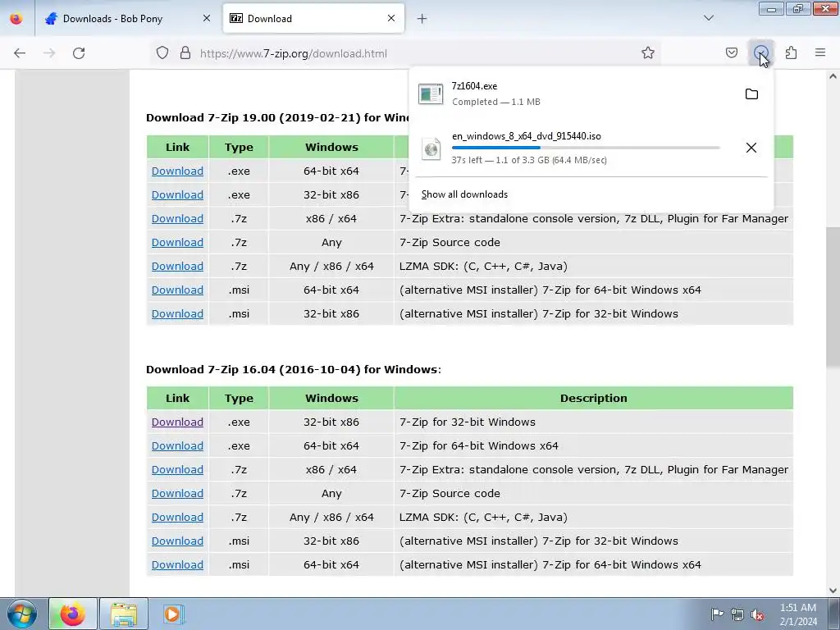Click Firefox in the taskbar
840x630 pixels.
[x=73, y=614]
